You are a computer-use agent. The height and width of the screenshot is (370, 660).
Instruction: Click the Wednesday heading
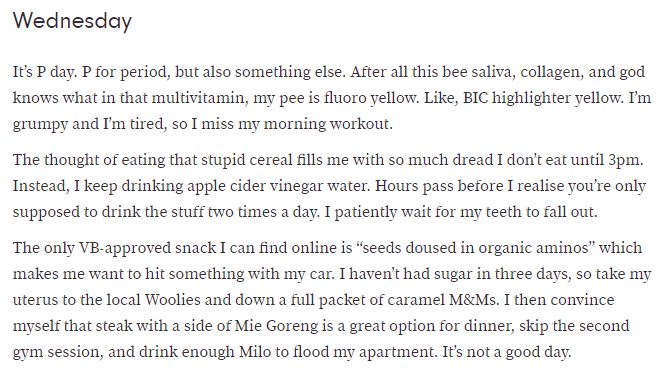(72, 21)
